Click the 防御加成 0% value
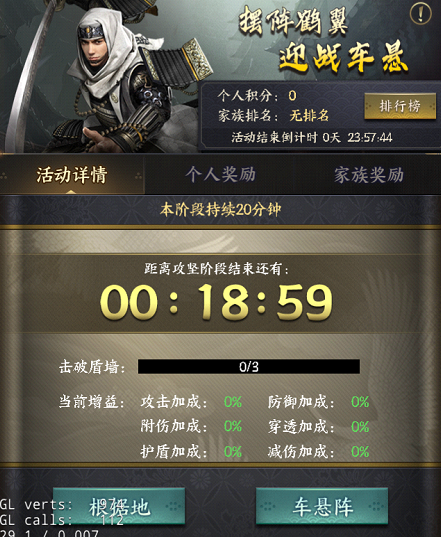The height and width of the screenshot is (537, 441). 360,402
